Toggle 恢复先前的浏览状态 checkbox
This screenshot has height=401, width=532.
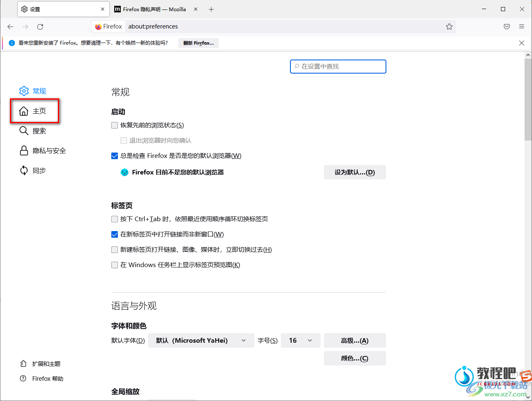click(x=115, y=125)
